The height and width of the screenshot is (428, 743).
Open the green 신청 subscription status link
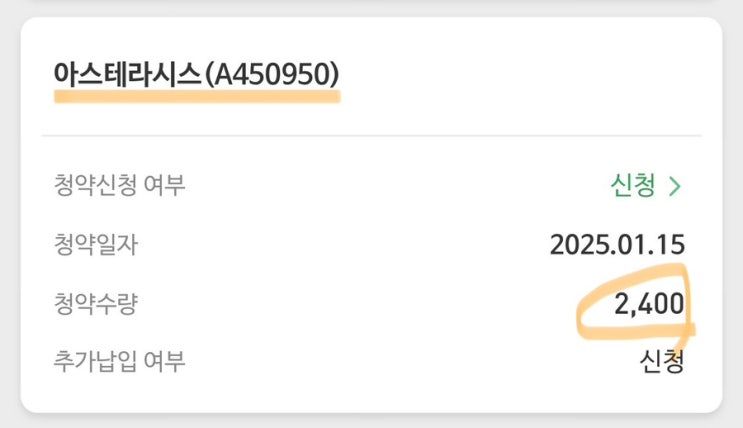click(x=632, y=186)
